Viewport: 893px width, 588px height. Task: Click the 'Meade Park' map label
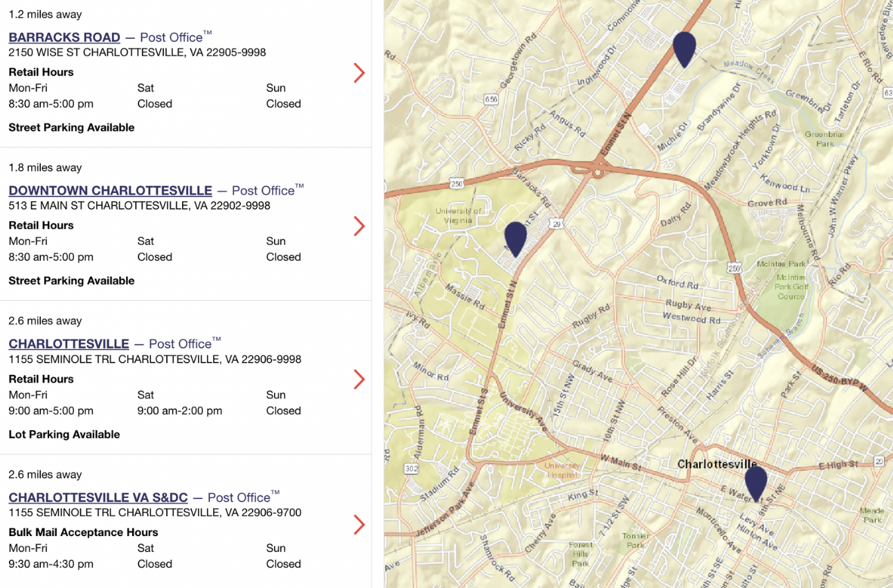[872, 515]
